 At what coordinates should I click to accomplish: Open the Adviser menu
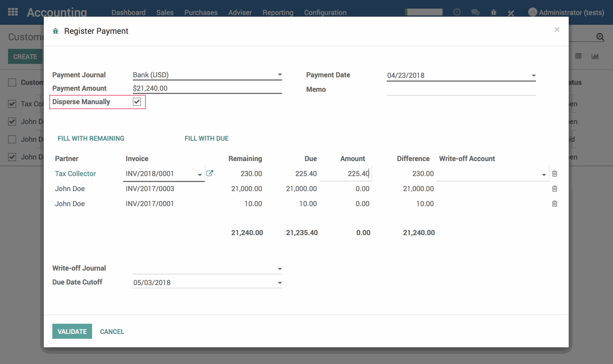click(x=240, y=13)
